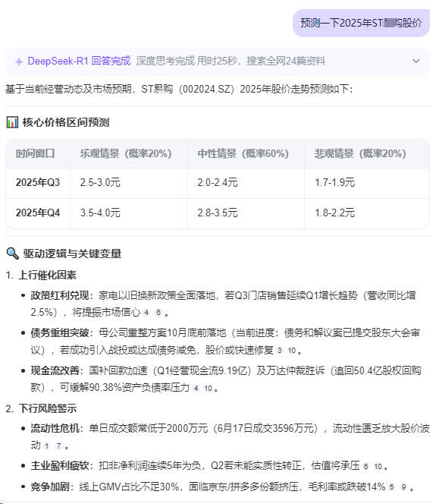Open citation 5 after 毛利率或跌破14%
Viewport: 439px width, 504px height.
coord(391,487)
